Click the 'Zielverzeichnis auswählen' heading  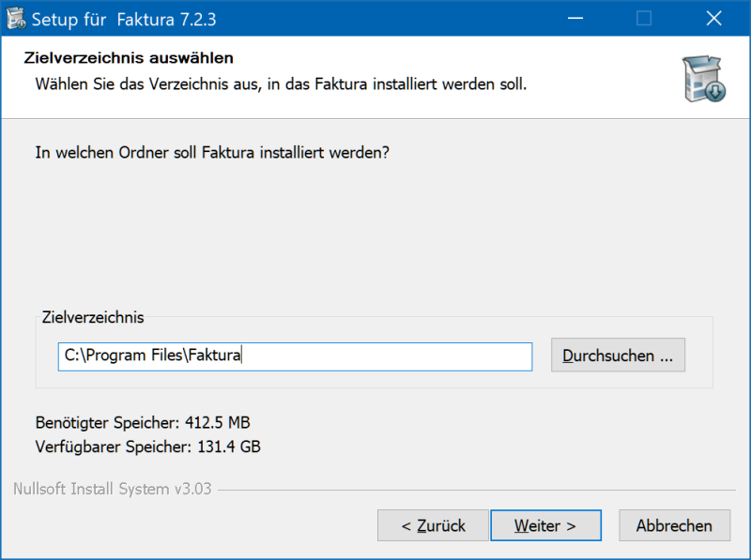[128, 59]
